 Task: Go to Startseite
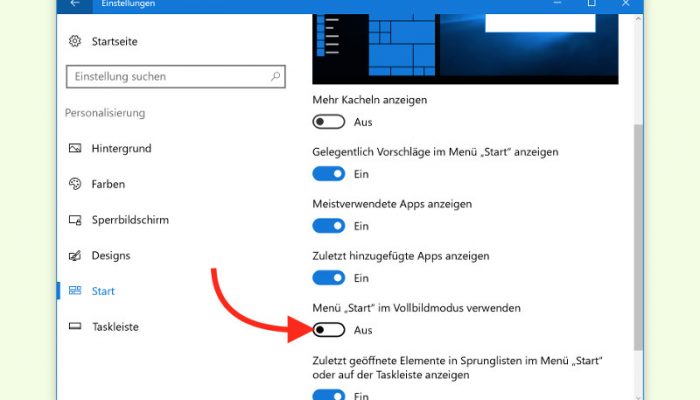coord(114,42)
